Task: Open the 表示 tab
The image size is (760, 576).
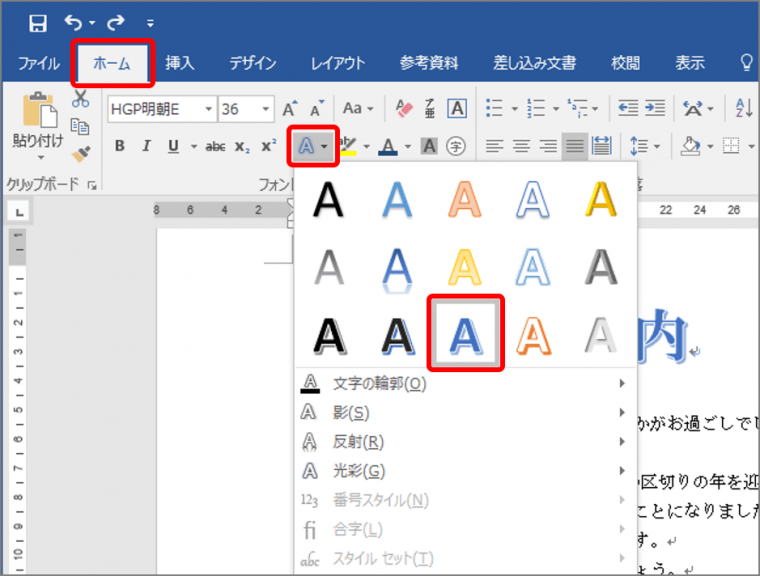Action: tap(690, 63)
